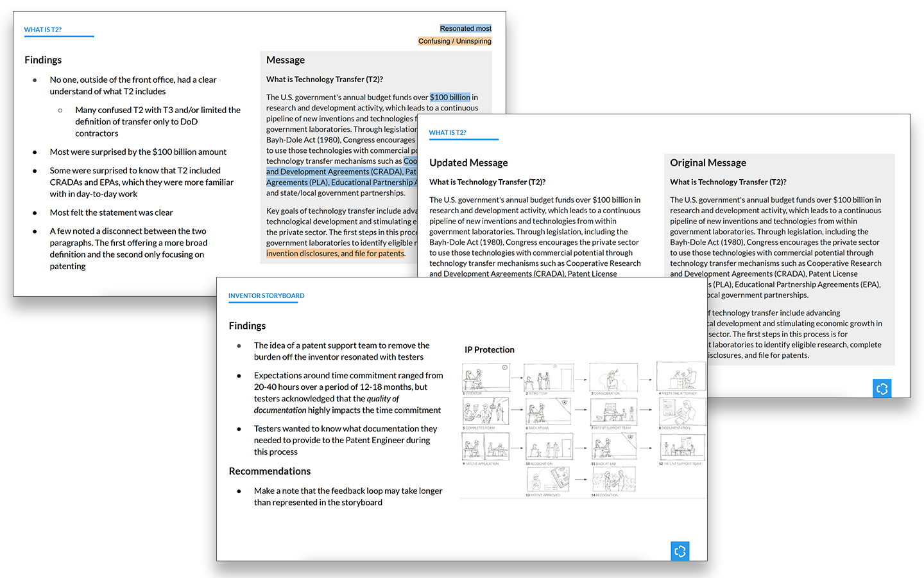Click the 'Original Message' heading
Screen dimensions: 924x578
[708, 162]
